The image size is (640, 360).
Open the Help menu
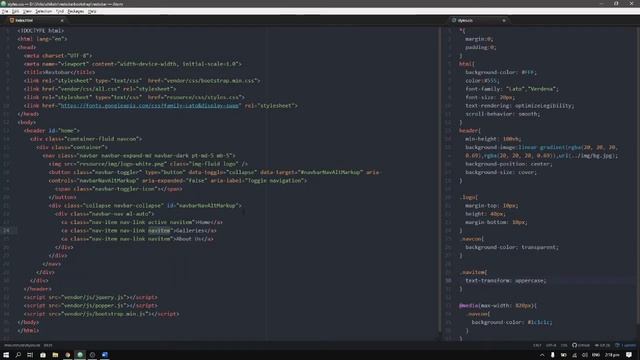(x=92, y=11)
